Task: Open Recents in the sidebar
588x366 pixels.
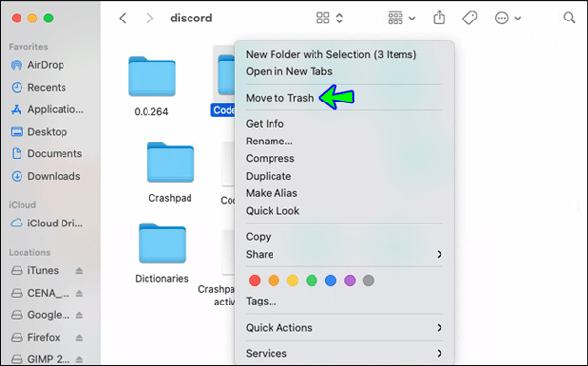Action: 47,87
